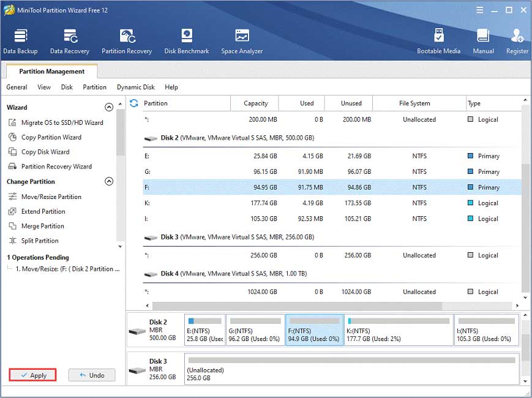Click the Copy Partition Wizard icon
Image resolution: width=532 pixels, height=398 pixels.
point(13,137)
